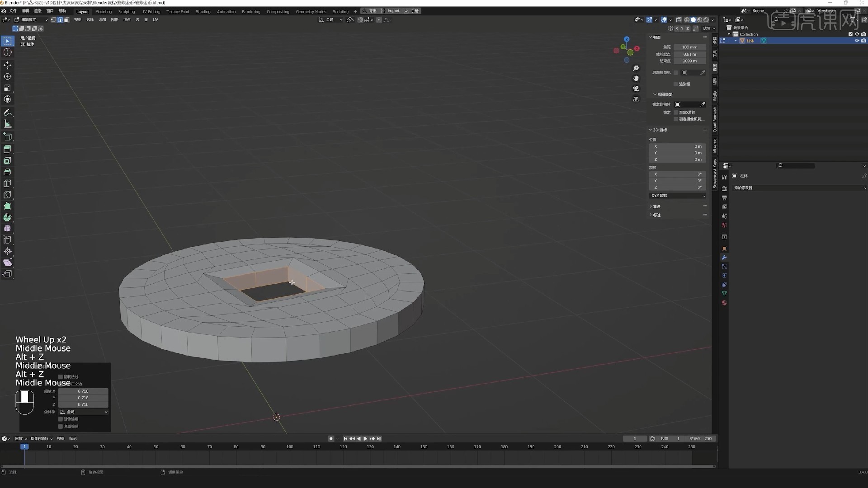Toggle camera view with the camera gizmo
Screen dimensions: 868x488
[636, 89]
